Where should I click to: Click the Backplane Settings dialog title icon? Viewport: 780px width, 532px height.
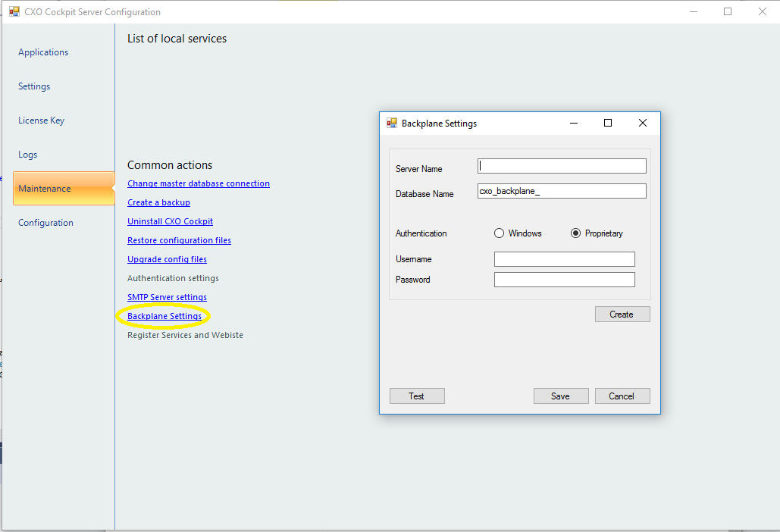[392, 123]
